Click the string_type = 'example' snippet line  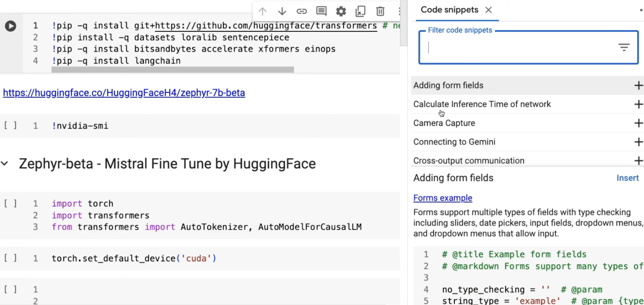543,301
